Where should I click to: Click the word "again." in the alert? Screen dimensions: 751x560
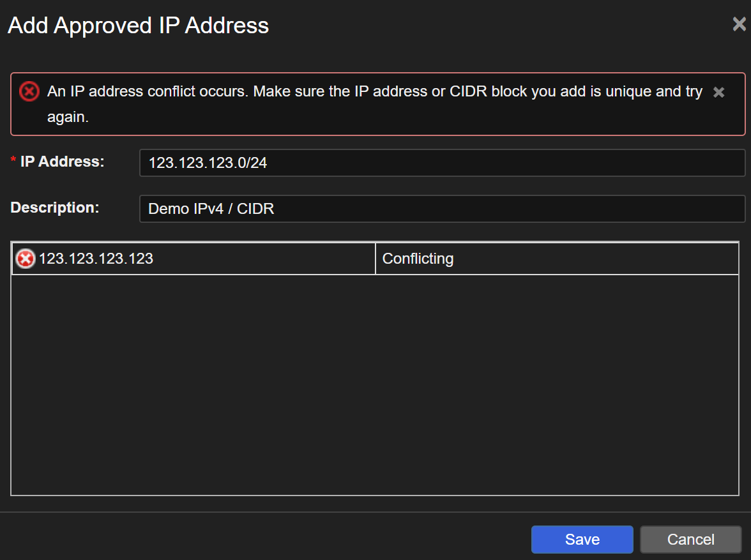[68, 117]
